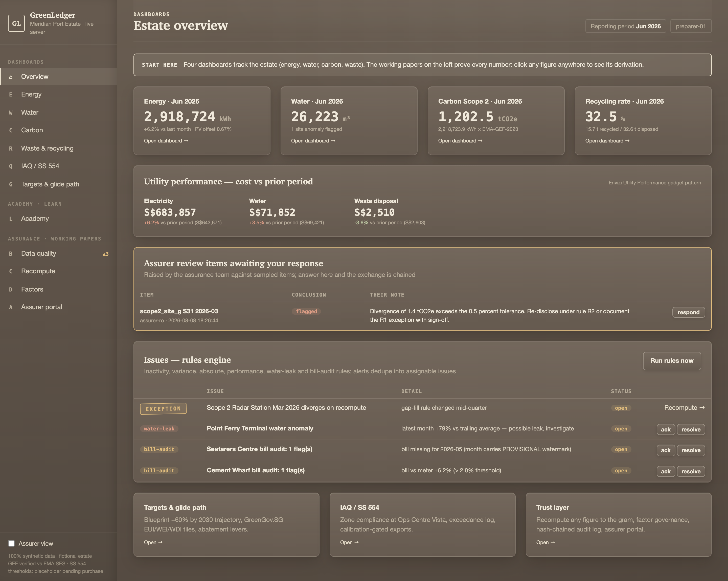Click the Data quality warning badge 3
This screenshot has width=728, height=581.
coord(105,254)
